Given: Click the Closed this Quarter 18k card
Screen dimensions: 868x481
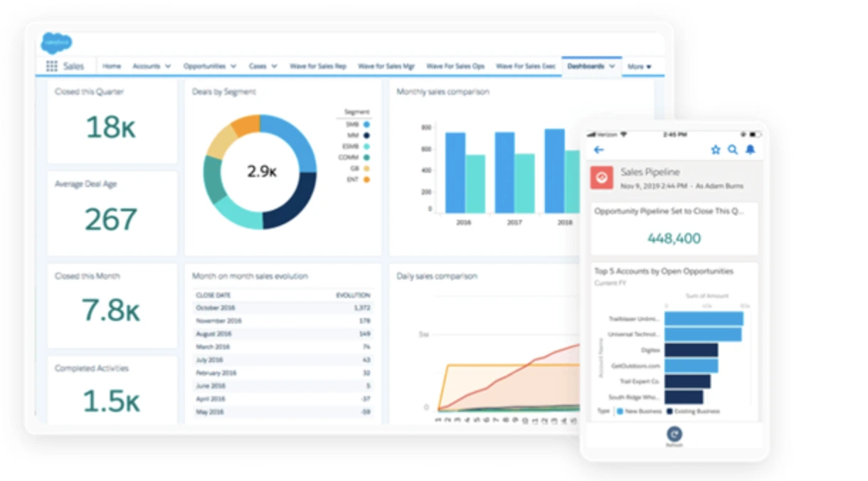Looking at the screenshot, I should click(112, 122).
